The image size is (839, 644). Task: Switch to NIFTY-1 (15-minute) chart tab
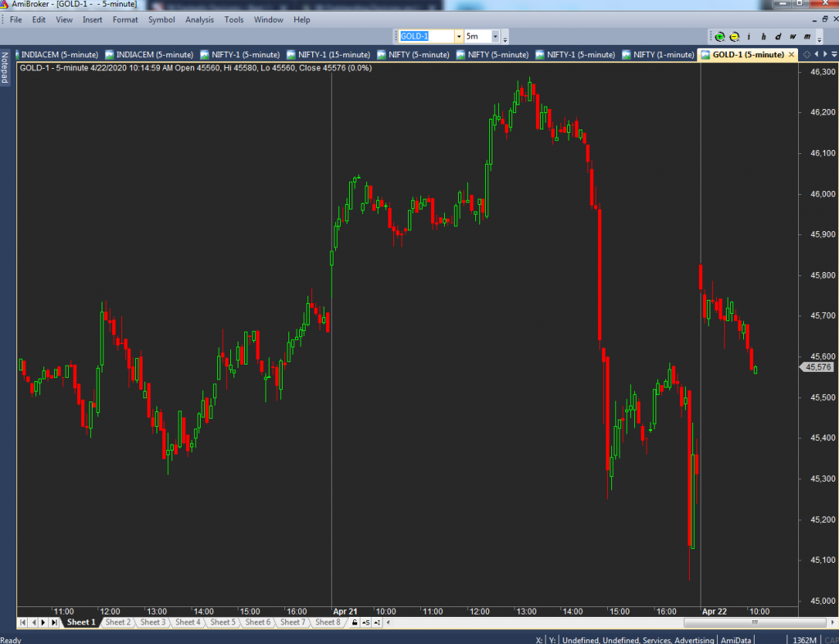[329, 55]
